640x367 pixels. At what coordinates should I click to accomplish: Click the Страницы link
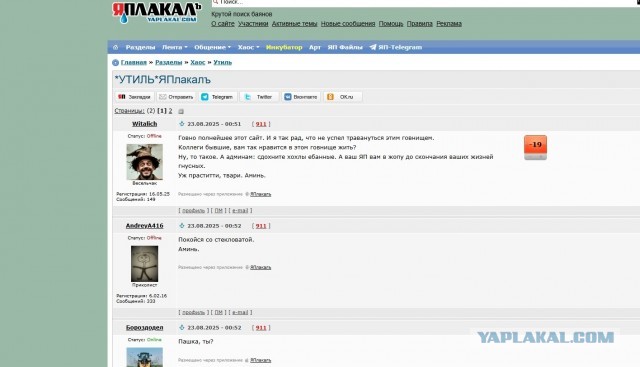129,111
